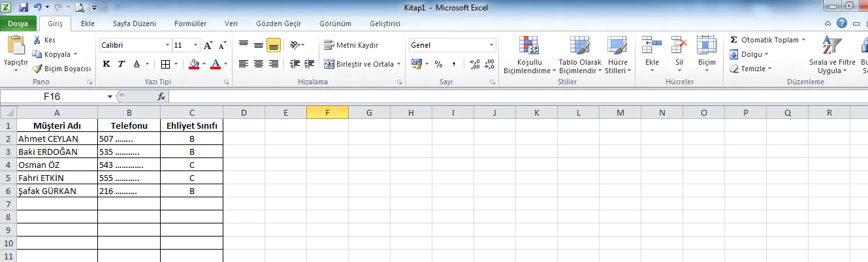
Task: Toggle Metni Kaydır text wrapping
Action: click(351, 45)
